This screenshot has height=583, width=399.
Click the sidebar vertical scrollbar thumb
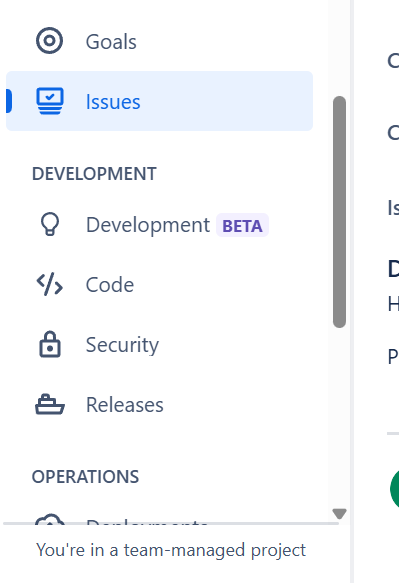340,212
